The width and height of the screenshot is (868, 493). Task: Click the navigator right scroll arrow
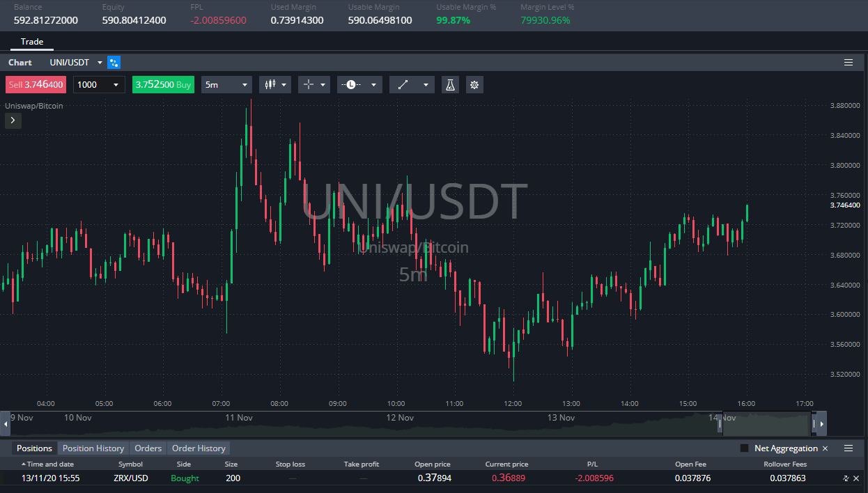[821, 423]
